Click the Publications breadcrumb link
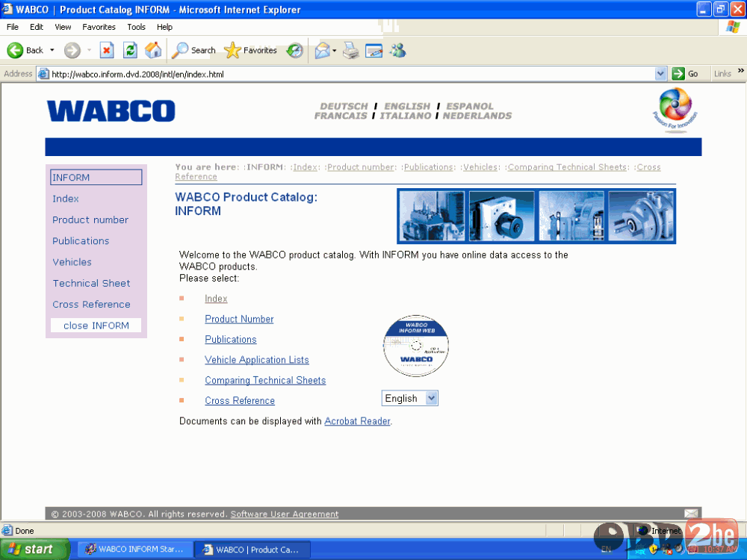Viewport: 747px width, 560px height. [x=428, y=167]
